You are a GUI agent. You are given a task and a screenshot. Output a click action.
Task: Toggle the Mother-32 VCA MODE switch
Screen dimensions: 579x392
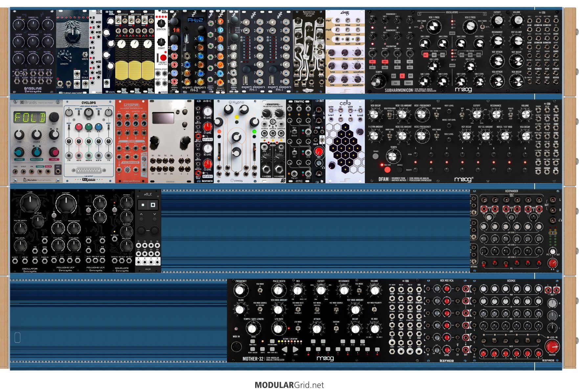click(x=359, y=290)
